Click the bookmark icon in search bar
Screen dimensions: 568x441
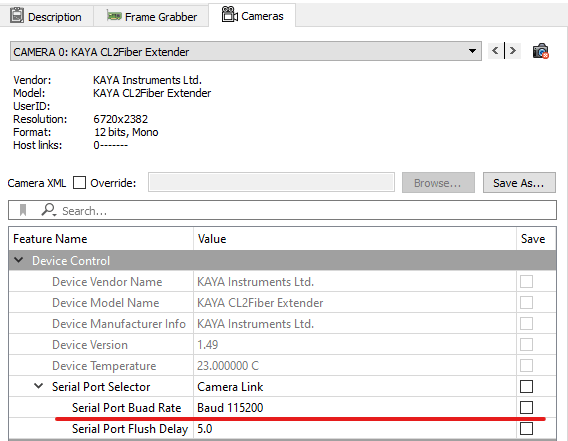click(23, 210)
